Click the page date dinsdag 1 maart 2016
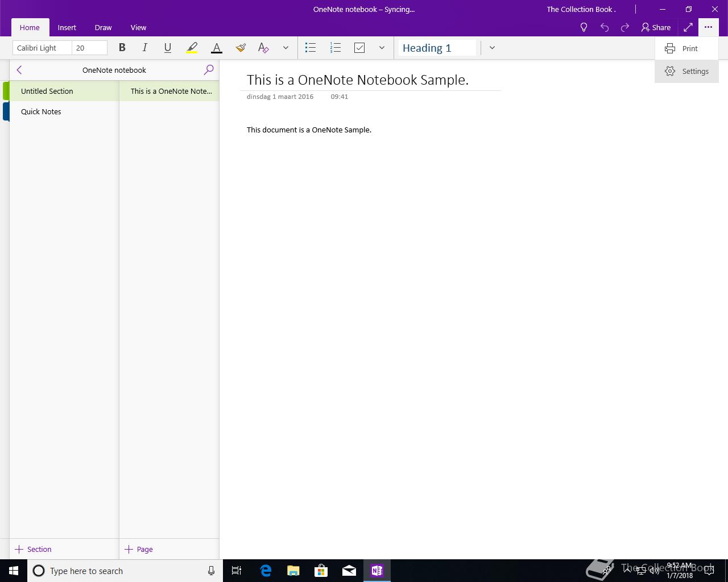The height and width of the screenshot is (582, 728). pyautogui.click(x=280, y=97)
